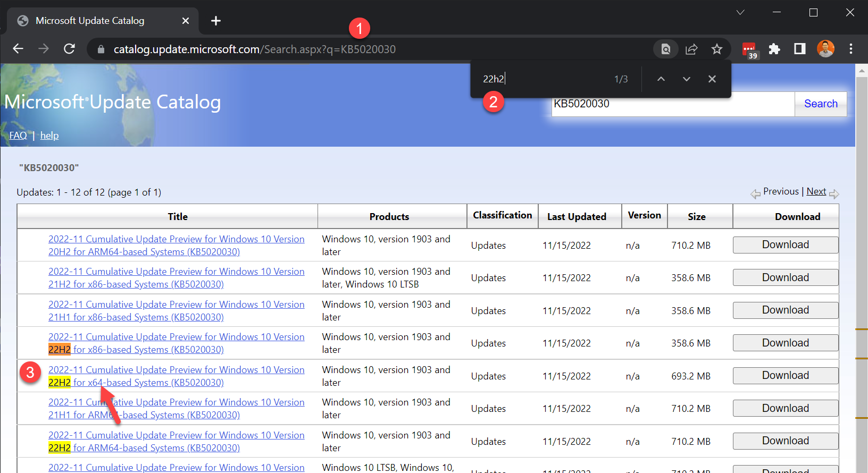868x473 pixels.
Task: Sort results by Version column header
Action: [645, 215]
